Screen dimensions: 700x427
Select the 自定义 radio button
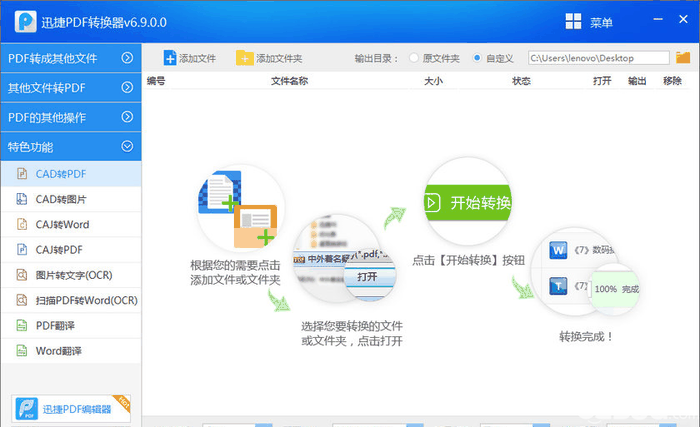pyautogui.click(x=477, y=58)
